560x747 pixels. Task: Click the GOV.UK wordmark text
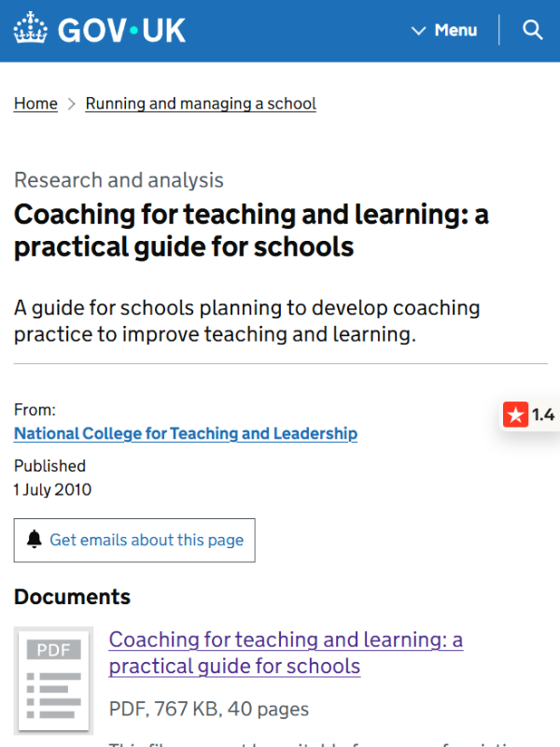pos(121,31)
